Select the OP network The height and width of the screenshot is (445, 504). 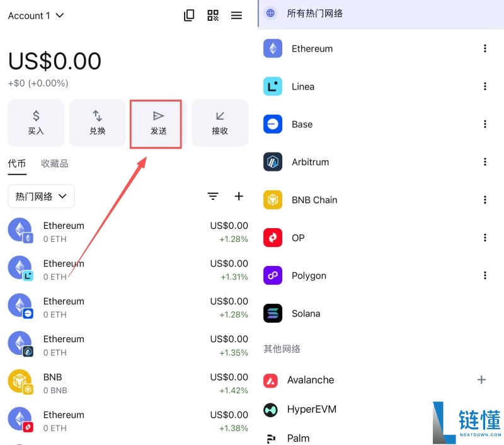pyautogui.click(x=381, y=238)
